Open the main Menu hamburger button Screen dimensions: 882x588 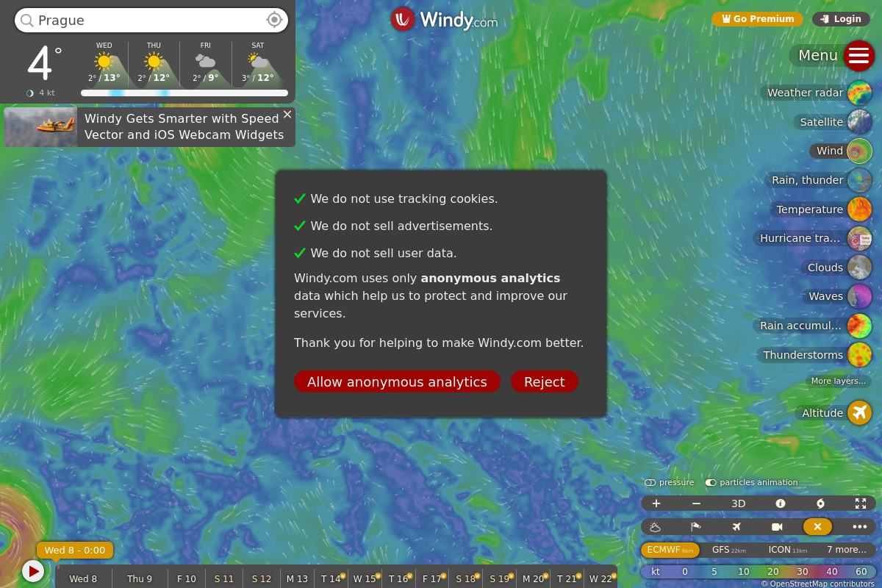tap(858, 55)
